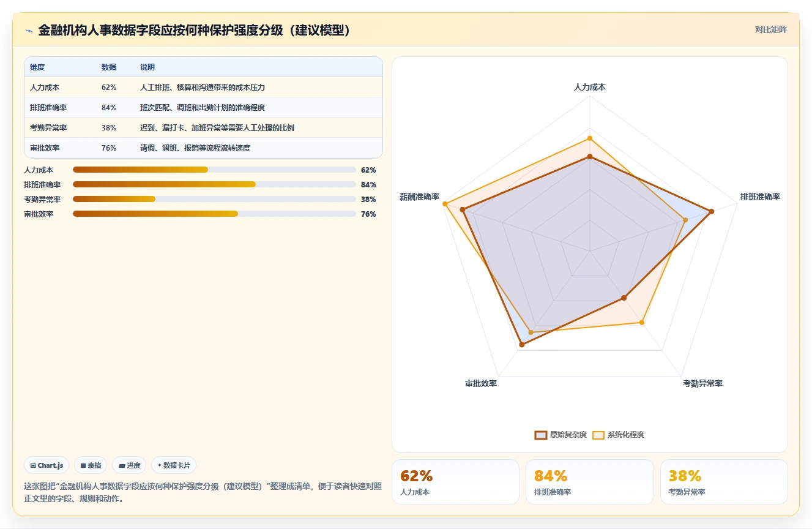Screen dimensions: 812x529
Task: Click the 对比矩阵 label in header
Action: point(771,29)
